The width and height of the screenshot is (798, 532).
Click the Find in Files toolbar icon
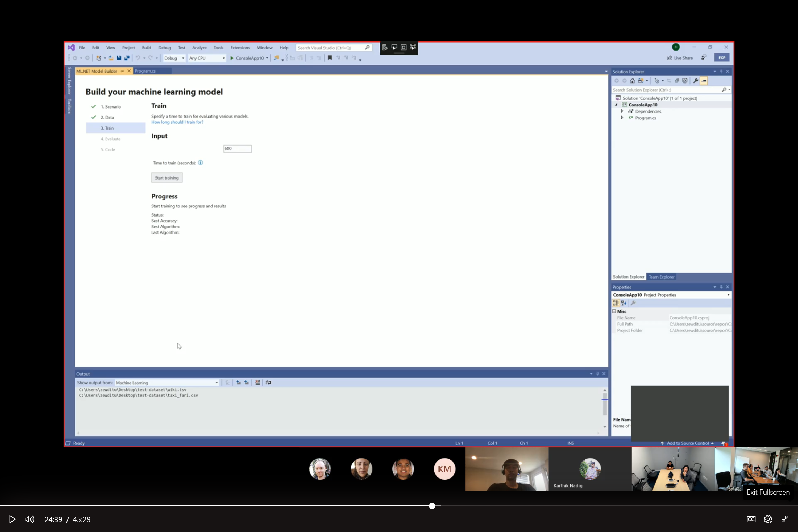(276, 58)
